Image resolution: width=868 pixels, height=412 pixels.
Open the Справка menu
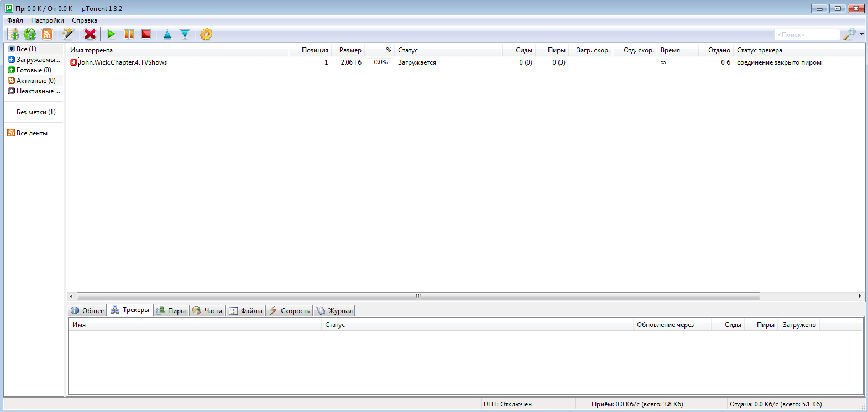(x=85, y=20)
